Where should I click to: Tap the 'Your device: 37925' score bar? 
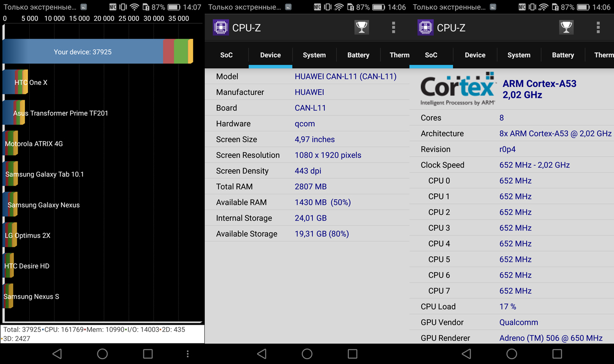pos(98,51)
